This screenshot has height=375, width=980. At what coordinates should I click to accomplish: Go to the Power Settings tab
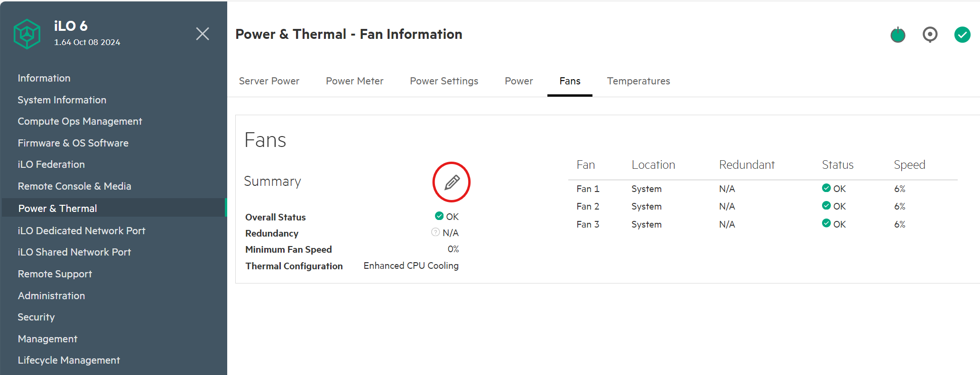point(444,81)
